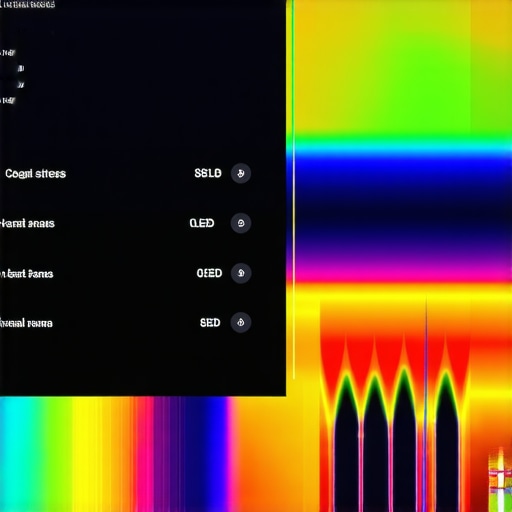
Task: Click the round icon beside SSLB
Action: click(x=241, y=173)
